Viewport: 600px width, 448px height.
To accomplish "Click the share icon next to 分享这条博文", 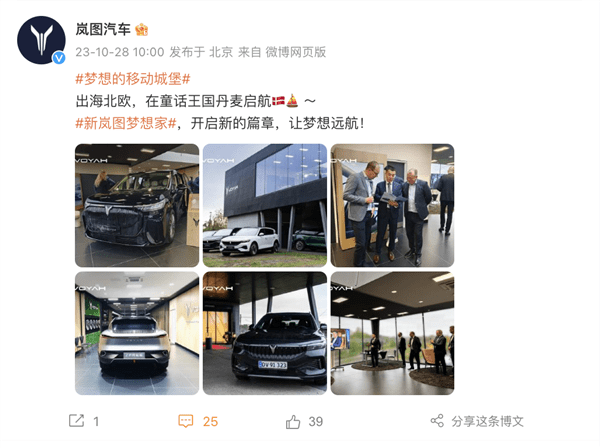I will point(437,421).
